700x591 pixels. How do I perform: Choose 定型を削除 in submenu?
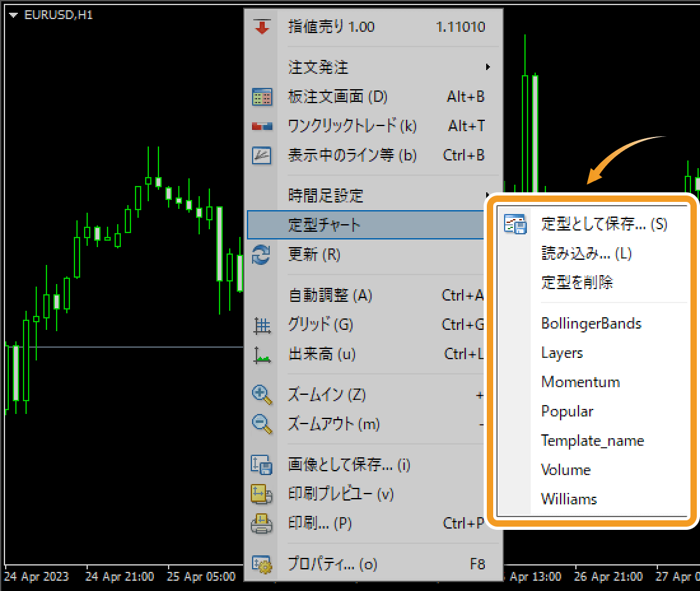point(593,282)
